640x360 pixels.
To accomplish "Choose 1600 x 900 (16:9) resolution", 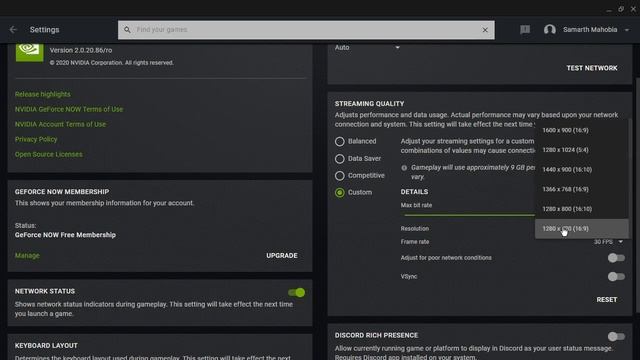I will [582, 130].
